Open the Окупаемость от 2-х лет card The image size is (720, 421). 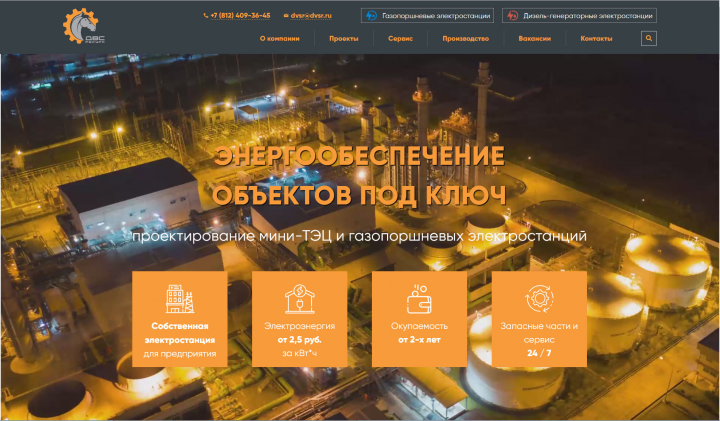tap(419, 319)
